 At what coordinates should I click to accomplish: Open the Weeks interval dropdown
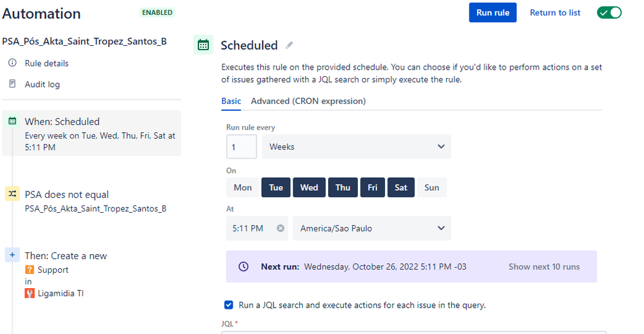(356, 147)
